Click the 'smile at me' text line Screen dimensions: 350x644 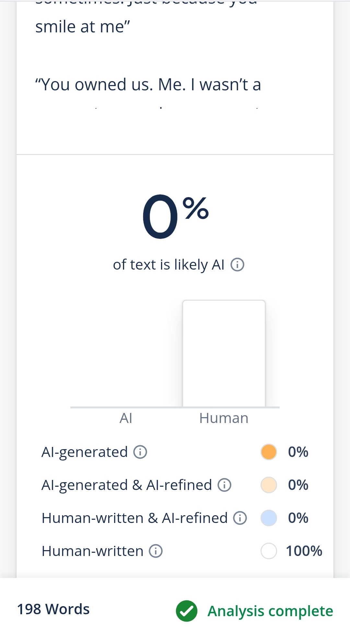[83, 27]
